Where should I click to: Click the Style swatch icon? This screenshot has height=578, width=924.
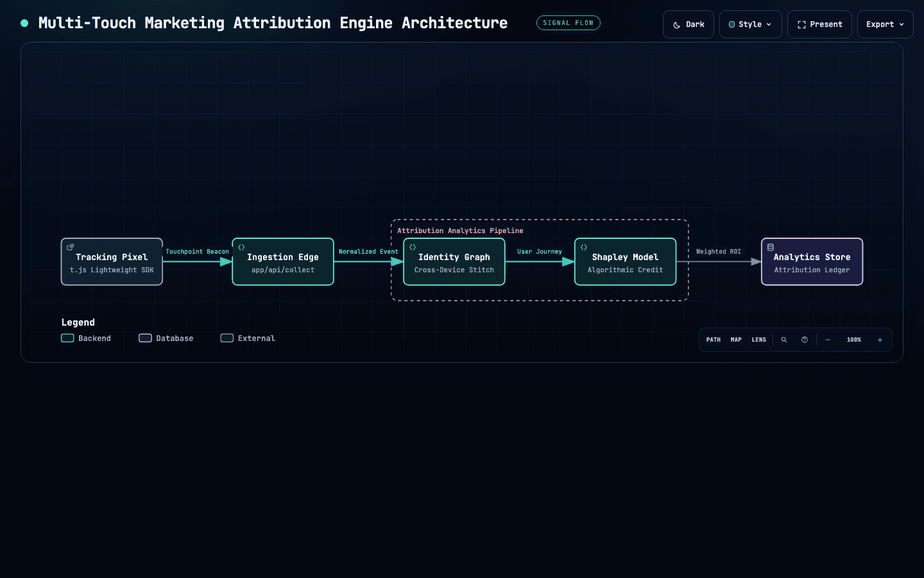coord(732,24)
